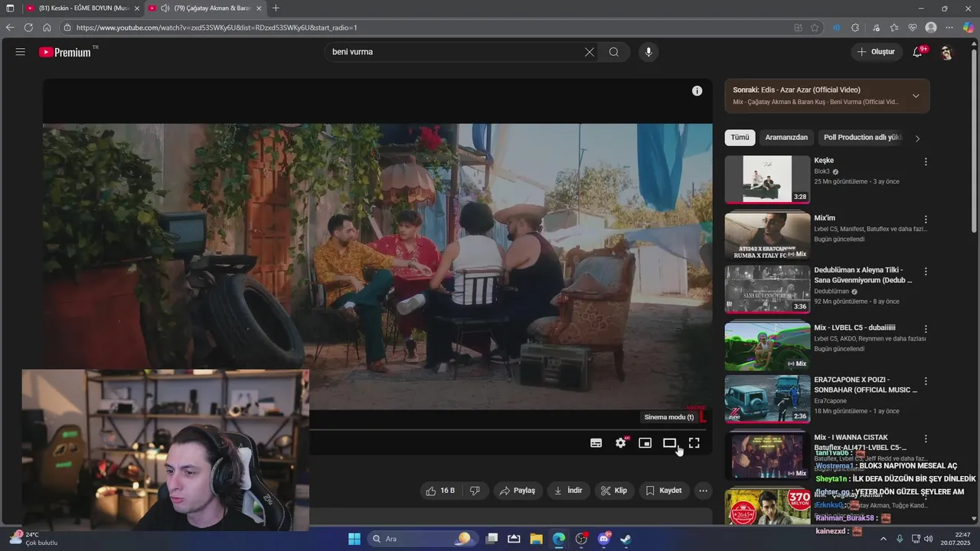The width and height of the screenshot is (980, 551).
Task: Start voice search with the microphone
Action: (648, 52)
